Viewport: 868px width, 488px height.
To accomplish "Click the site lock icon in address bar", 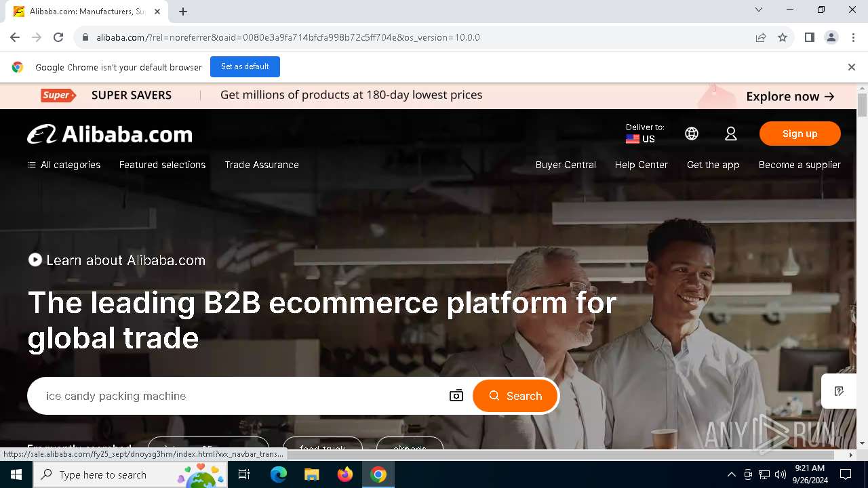I will 85,37.
